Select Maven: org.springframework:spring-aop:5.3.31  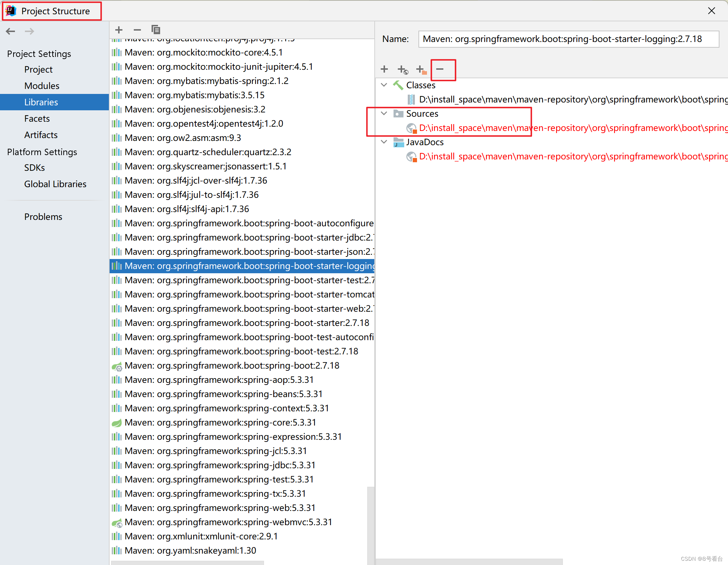tap(242, 380)
